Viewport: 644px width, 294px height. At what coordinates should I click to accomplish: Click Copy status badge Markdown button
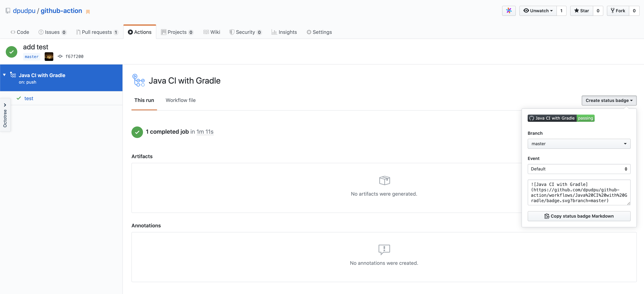pos(579,216)
